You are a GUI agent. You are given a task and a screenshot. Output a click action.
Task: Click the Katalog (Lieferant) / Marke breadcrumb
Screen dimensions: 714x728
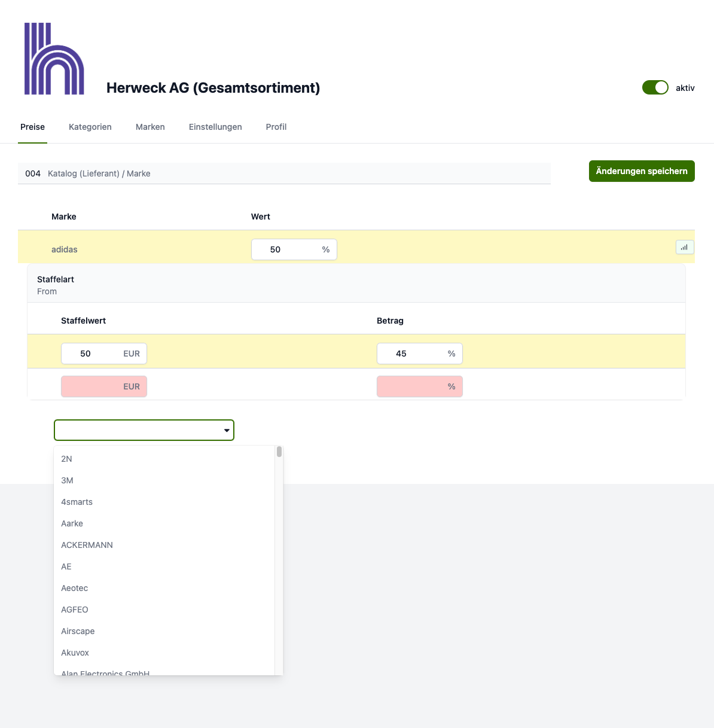pyautogui.click(x=99, y=173)
